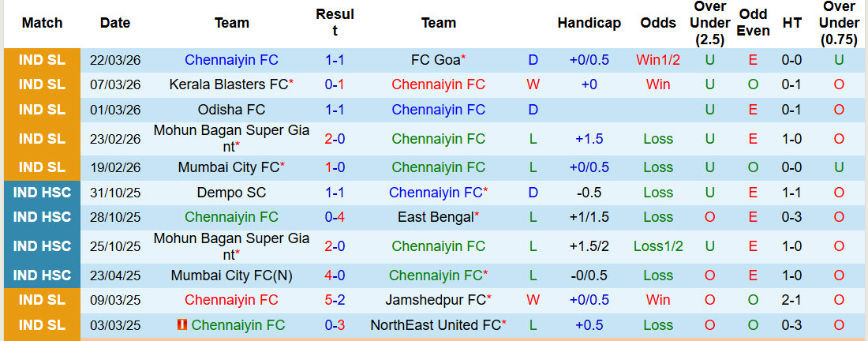The width and height of the screenshot is (868, 341).
Task: Open the FC Goa team link
Action: (436, 59)
